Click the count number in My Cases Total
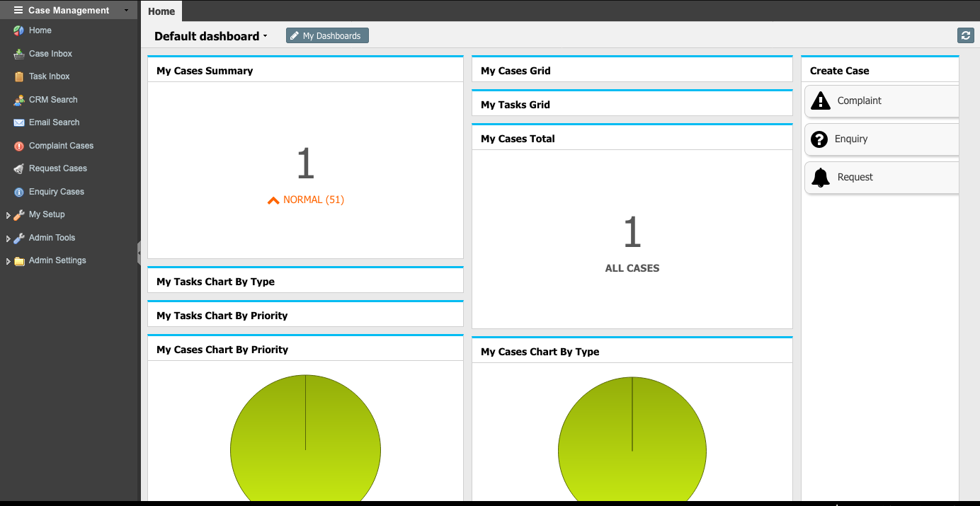980x506 pixels. pos(632,232)
